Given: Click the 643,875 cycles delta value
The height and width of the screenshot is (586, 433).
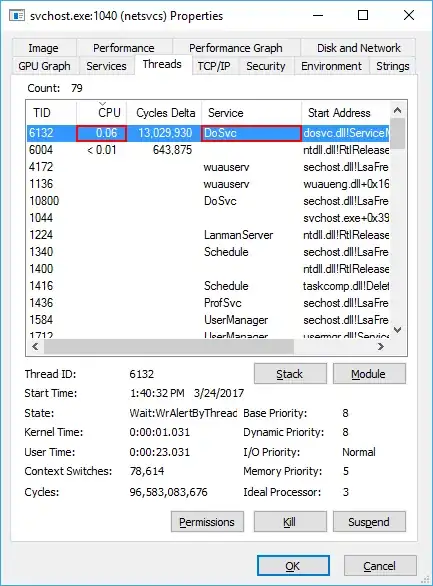Looking at the screenshot, I should click(x=172, y=150).
